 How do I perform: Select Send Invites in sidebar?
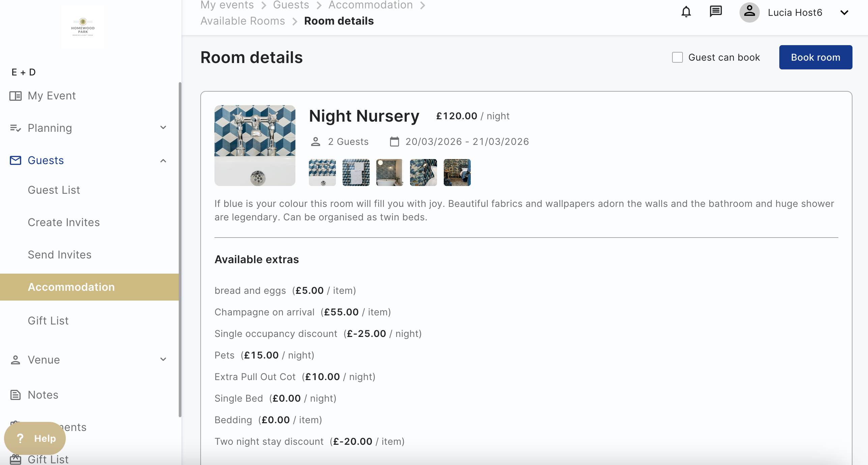point(60,255)
